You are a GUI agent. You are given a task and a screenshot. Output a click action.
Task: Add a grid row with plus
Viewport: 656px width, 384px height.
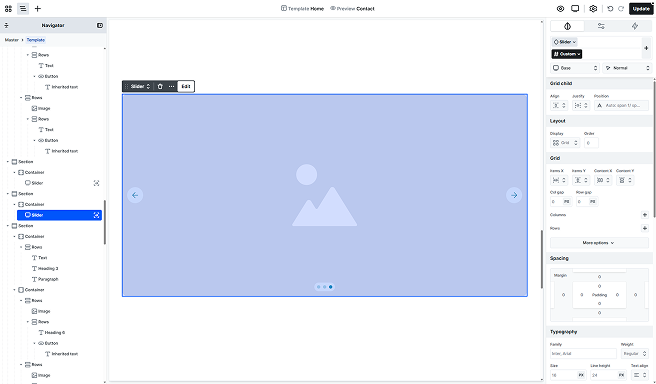pyautogui.click(x=645, y=228)
